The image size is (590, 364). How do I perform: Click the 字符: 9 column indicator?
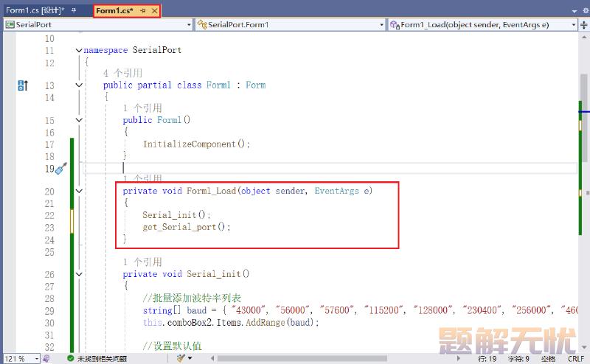[518, 359]
